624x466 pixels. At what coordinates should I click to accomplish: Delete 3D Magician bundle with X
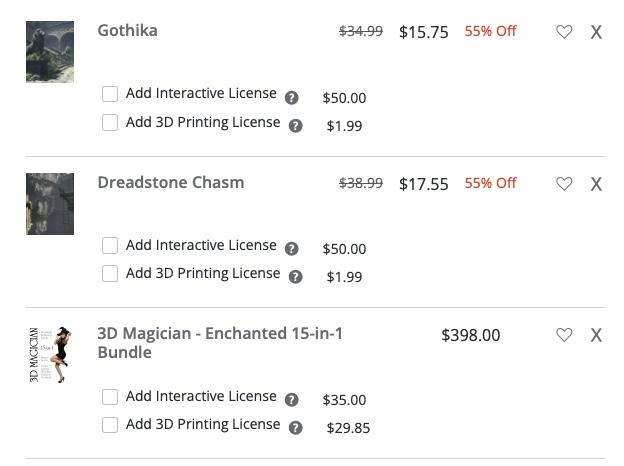596,335
